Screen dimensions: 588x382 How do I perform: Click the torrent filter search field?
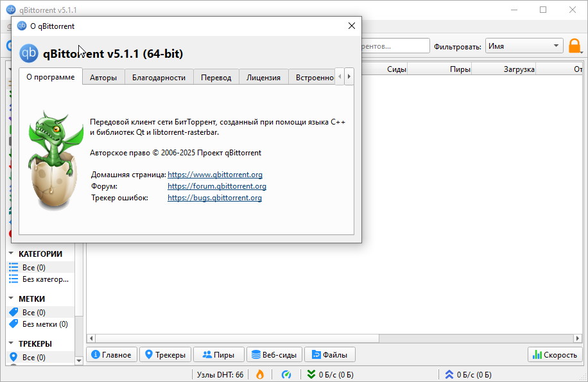(395, 46)
